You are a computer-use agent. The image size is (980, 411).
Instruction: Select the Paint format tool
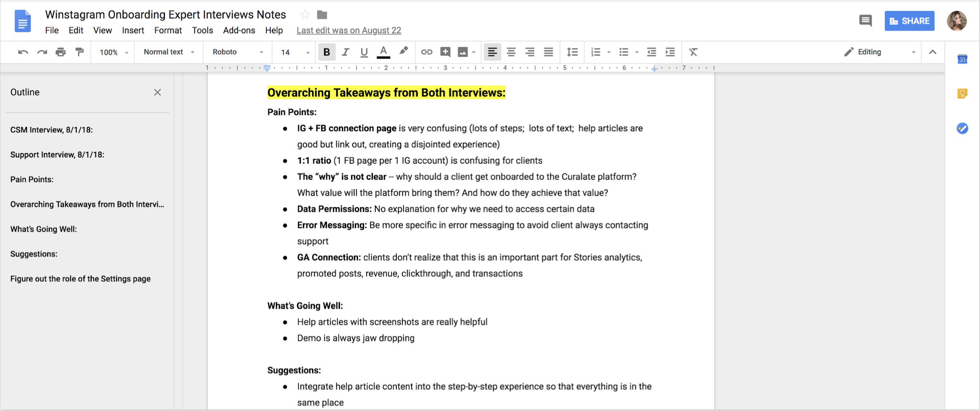[80, 52]
